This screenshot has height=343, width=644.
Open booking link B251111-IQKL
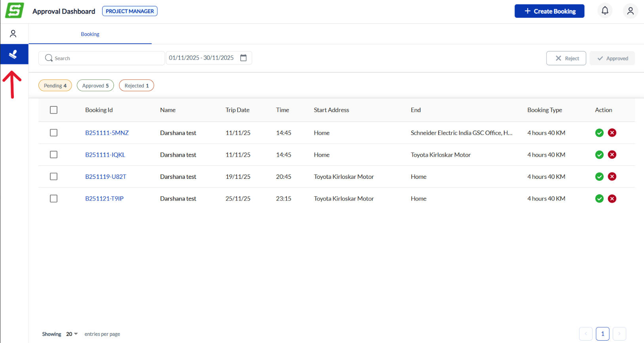coord(105,155)
